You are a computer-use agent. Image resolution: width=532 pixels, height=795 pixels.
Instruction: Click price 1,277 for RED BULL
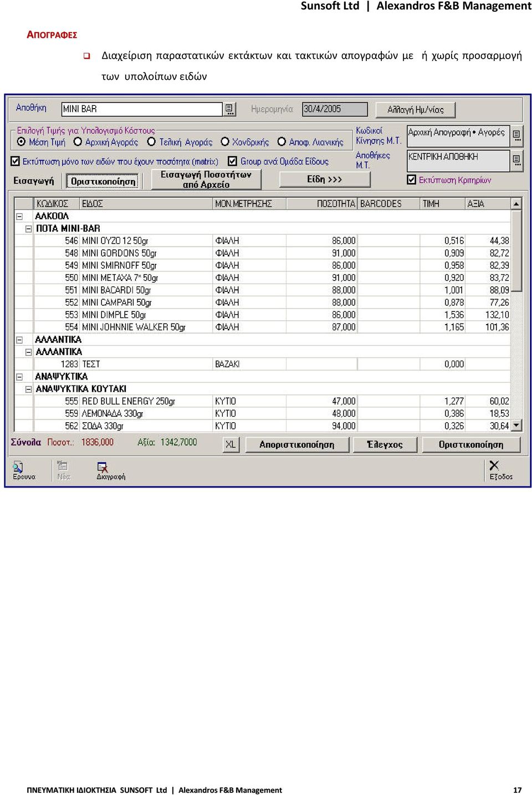tap(454, 401)
